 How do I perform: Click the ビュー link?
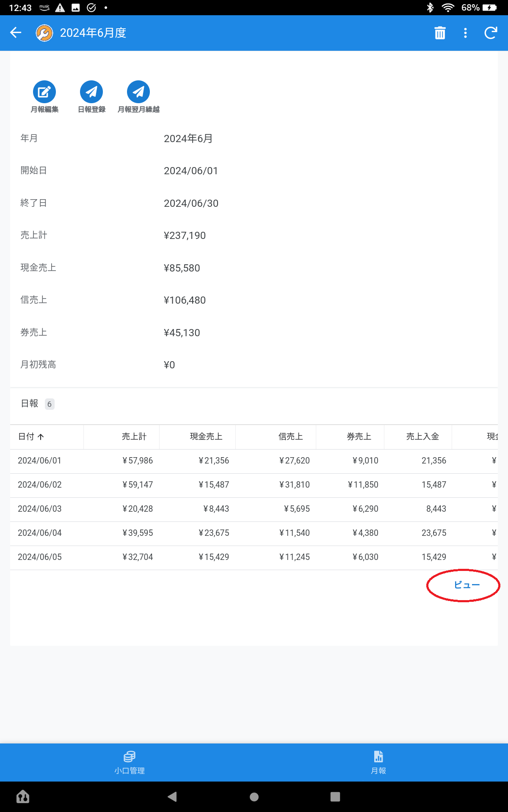tap(467, 585)
